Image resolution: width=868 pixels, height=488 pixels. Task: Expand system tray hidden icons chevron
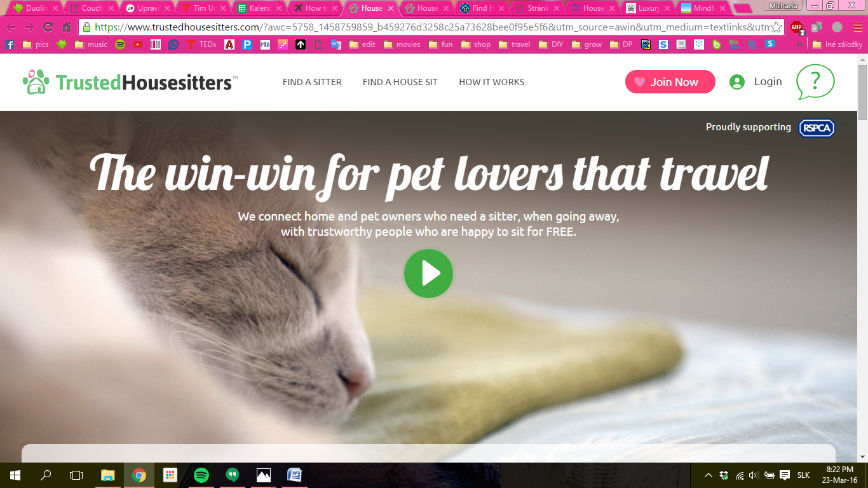(x=709, y=475)
